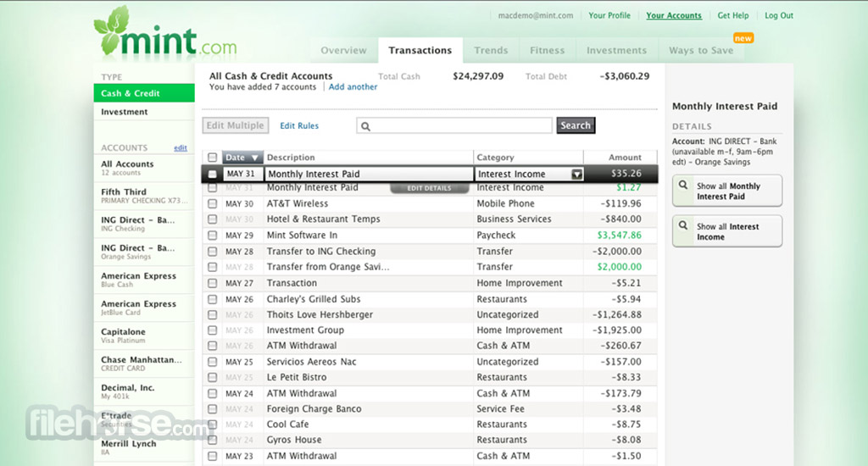Select American Express Blue Cash account
Viewport: 868px width, 466px height.
144,280
